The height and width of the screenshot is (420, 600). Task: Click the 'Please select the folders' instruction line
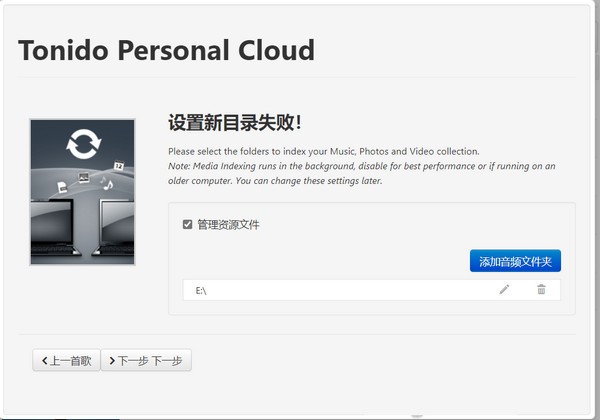[x=324, y=151]
